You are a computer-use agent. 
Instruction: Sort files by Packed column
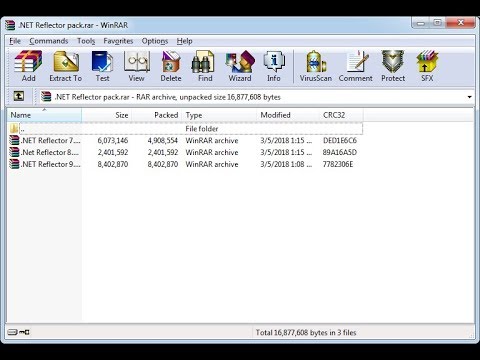(x=157, y=115)
